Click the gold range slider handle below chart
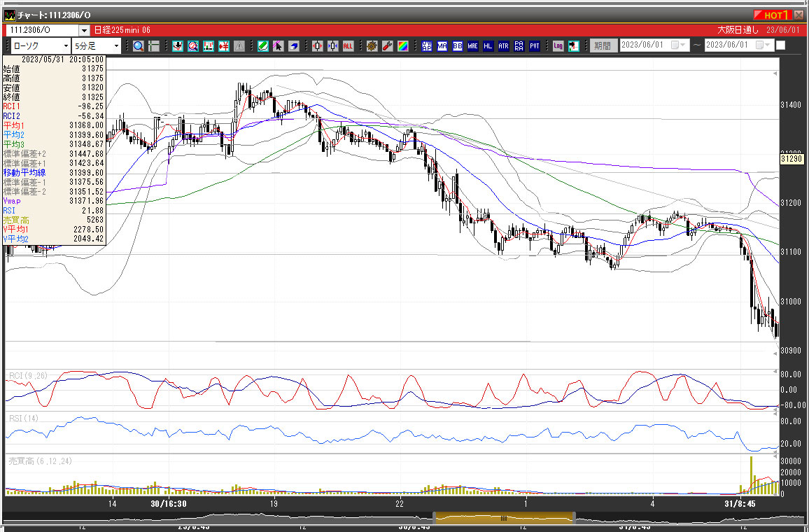The width and height of the screenshot is (809, 532). coord(505,518)
